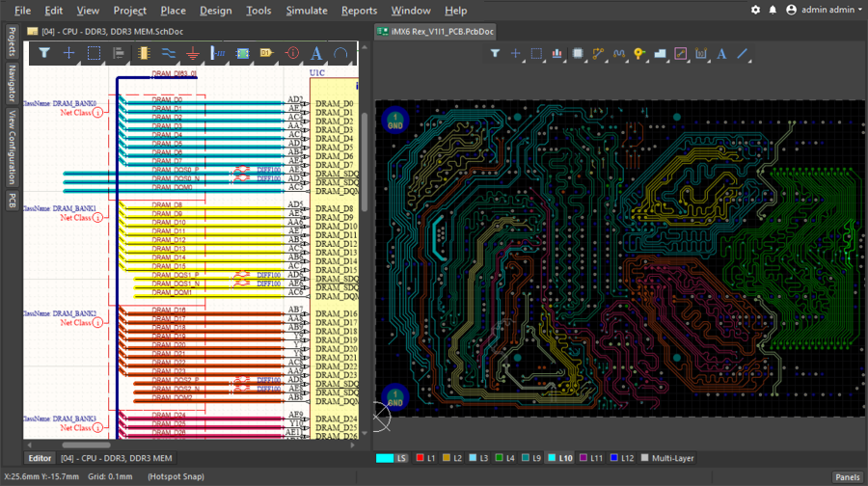Click the schematic Selection Filter funnel icon
868x486 pixels.
[x=44, y=53]
